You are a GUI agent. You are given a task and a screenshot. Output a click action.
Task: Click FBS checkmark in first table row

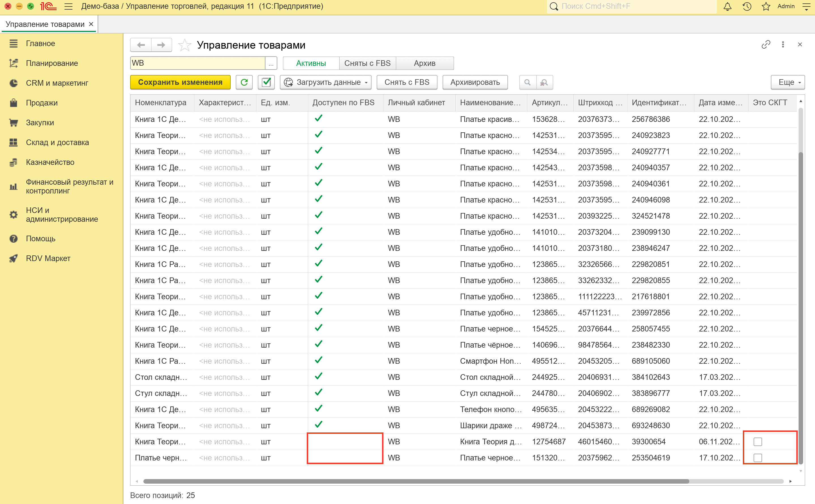pyautogui.click(x=318, y=118)
